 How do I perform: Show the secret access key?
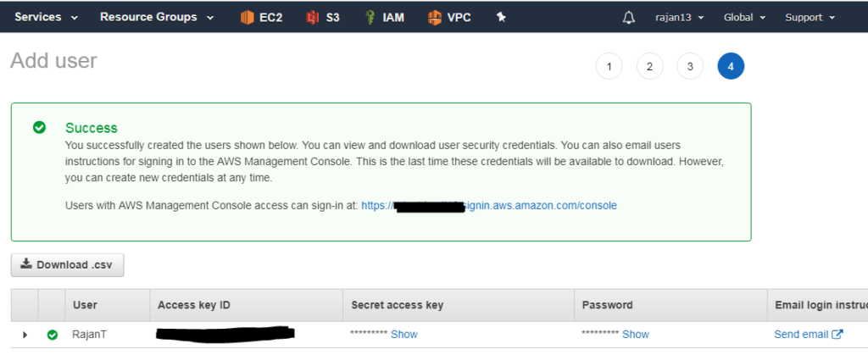(404, 335)
